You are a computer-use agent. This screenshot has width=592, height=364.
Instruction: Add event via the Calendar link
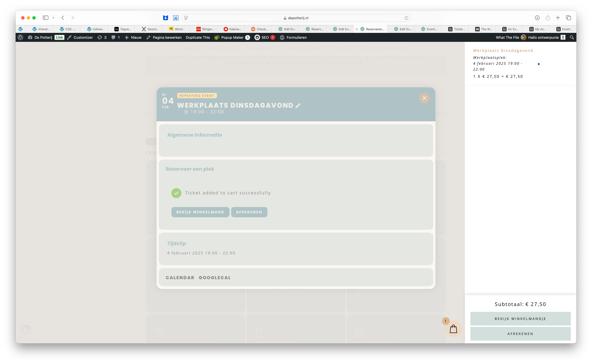(x=180, y=278)
